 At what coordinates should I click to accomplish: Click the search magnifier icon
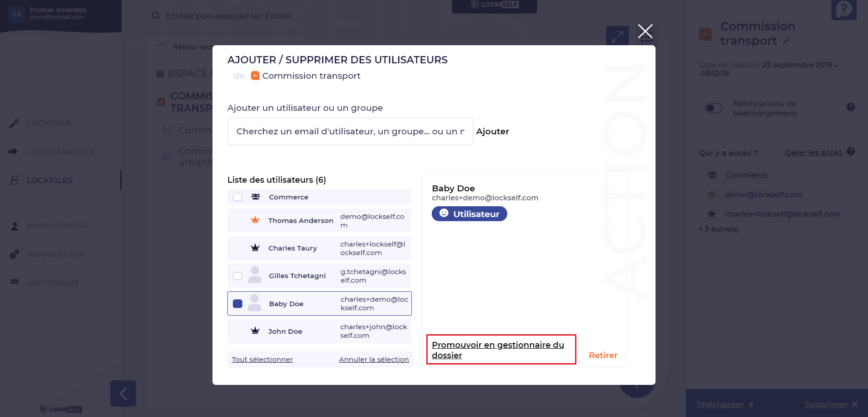156,16
